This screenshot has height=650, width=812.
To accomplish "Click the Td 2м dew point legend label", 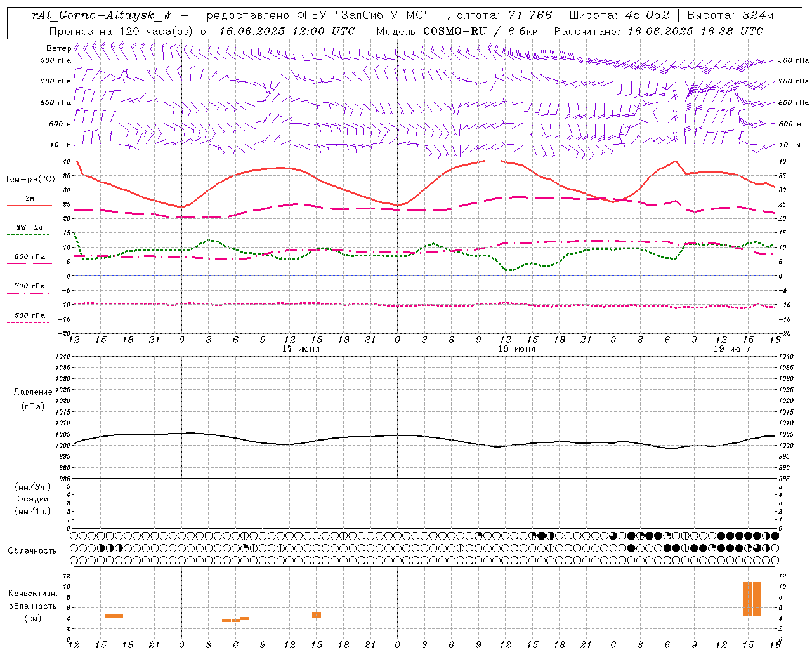I will 29,227.
